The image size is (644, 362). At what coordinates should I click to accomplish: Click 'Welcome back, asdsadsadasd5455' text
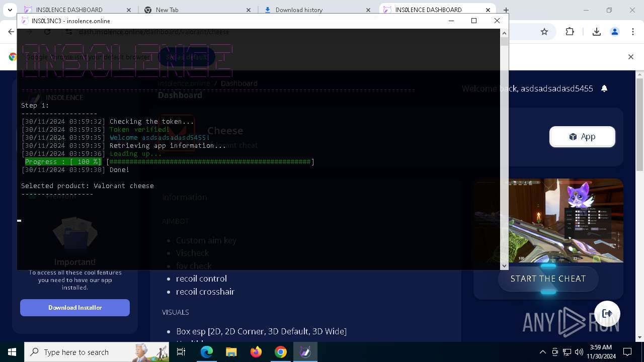point(527,88)
